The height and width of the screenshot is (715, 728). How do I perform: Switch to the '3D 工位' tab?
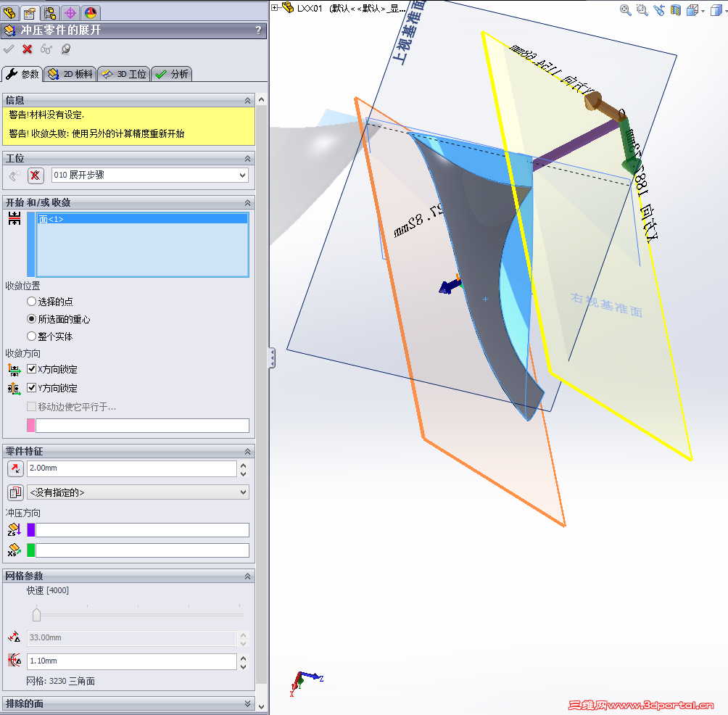pos(124,74)
